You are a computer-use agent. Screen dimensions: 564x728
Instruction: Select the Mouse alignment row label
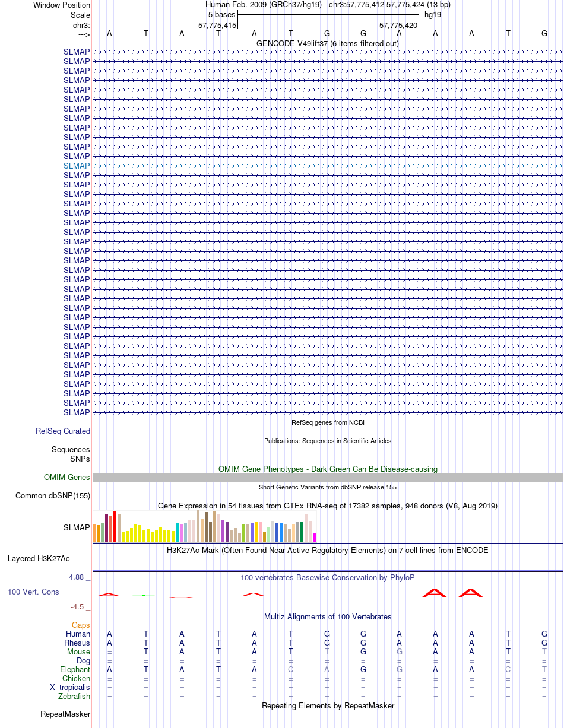point(78,651)
